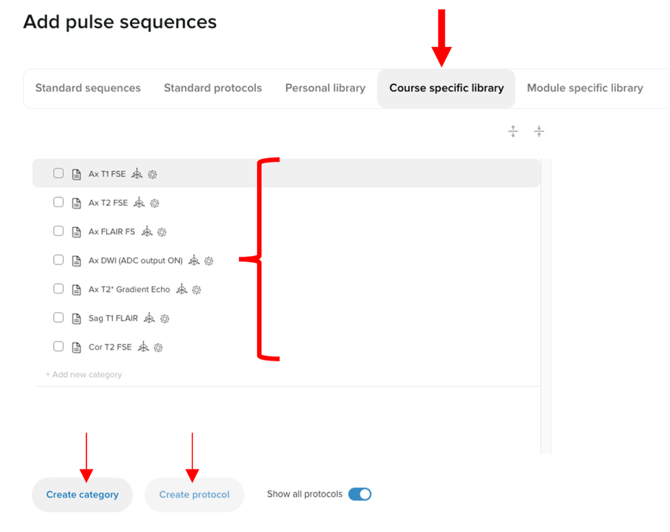Viewport: 670px width, 532px height.
Task: Click gear icon for Ax T2* Gradient Echo
Action: point(197,290)
